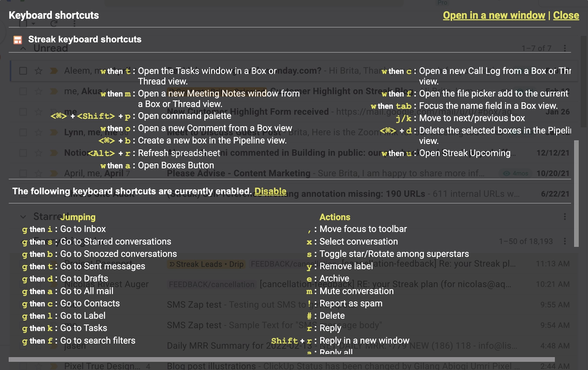
Task: Click the horizontal scrollbar at panel bottom
Action: pyautogui.click(x=281, y=359)
